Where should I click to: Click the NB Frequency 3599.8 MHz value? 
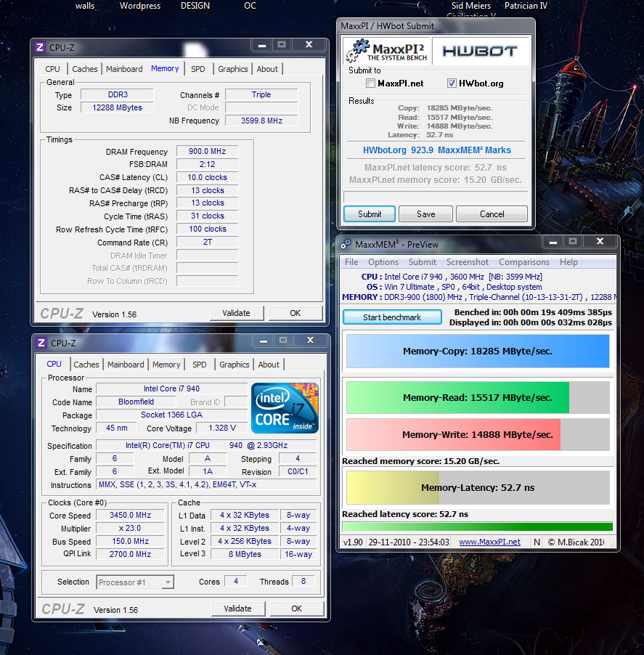(261, 121)
